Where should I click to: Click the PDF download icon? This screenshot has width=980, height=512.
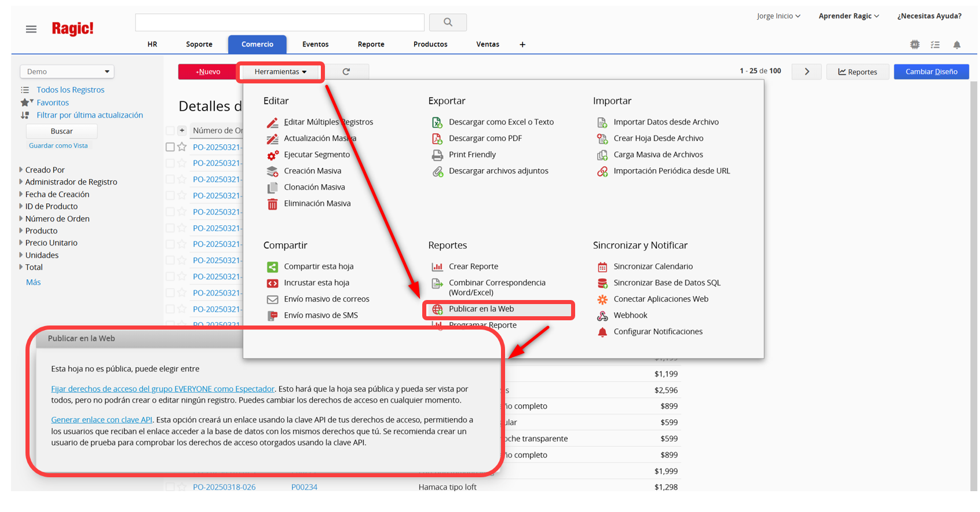(437, 138)
